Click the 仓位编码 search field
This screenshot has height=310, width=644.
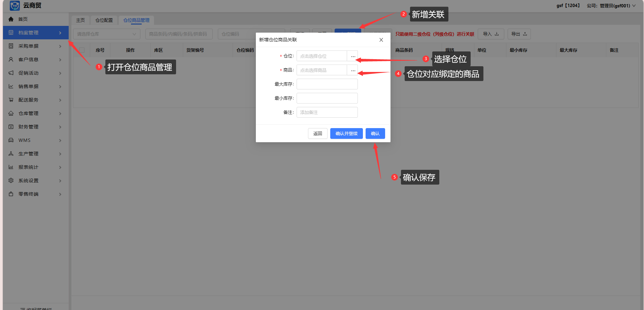point(237,34)
